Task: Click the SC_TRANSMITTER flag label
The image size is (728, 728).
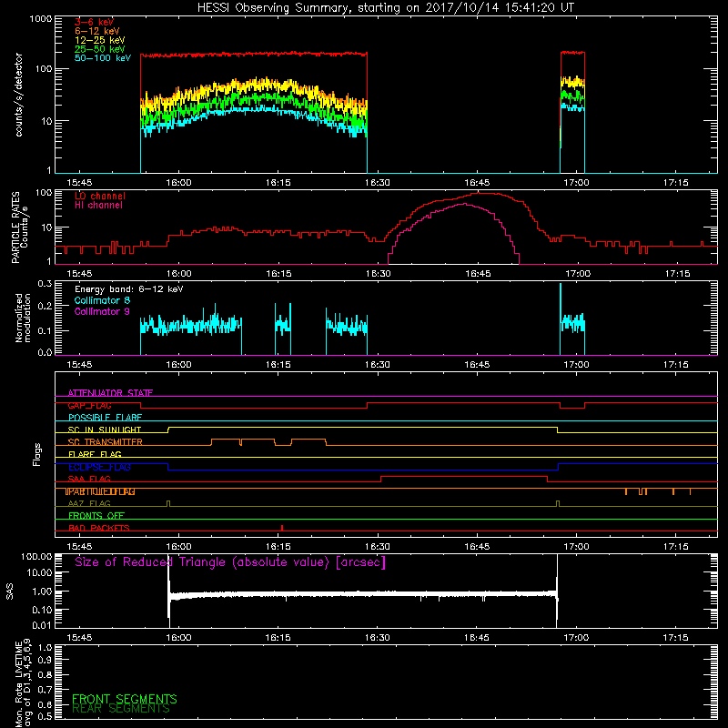Action: click(105, 442)
